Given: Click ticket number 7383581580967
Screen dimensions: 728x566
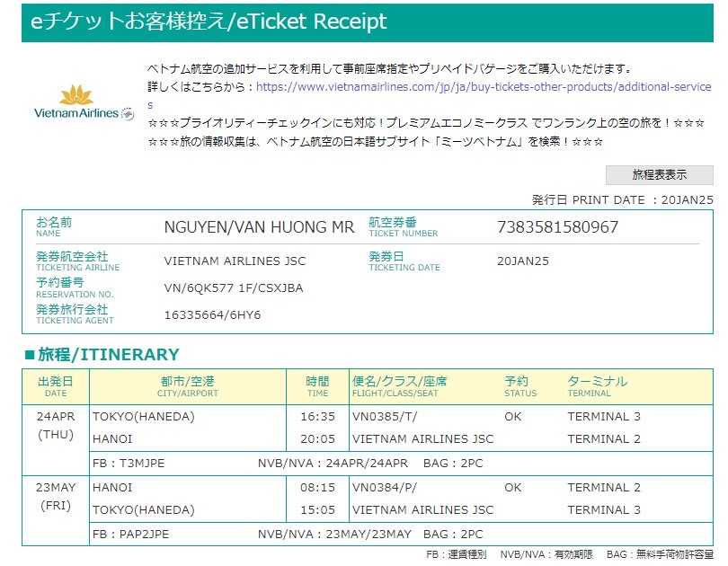Looking at the screenshot, I should [x=557, y=227].
